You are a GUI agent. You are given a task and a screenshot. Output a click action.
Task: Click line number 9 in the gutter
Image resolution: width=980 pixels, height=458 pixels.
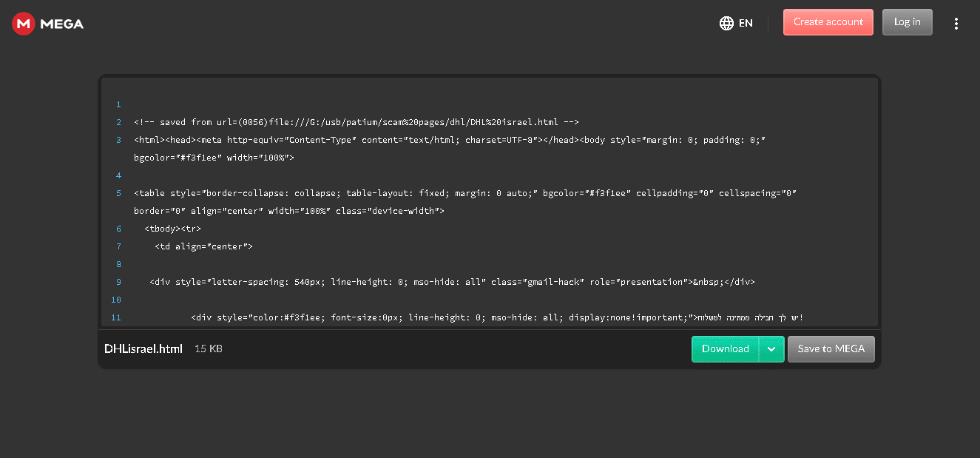click(x=118, y=283)
